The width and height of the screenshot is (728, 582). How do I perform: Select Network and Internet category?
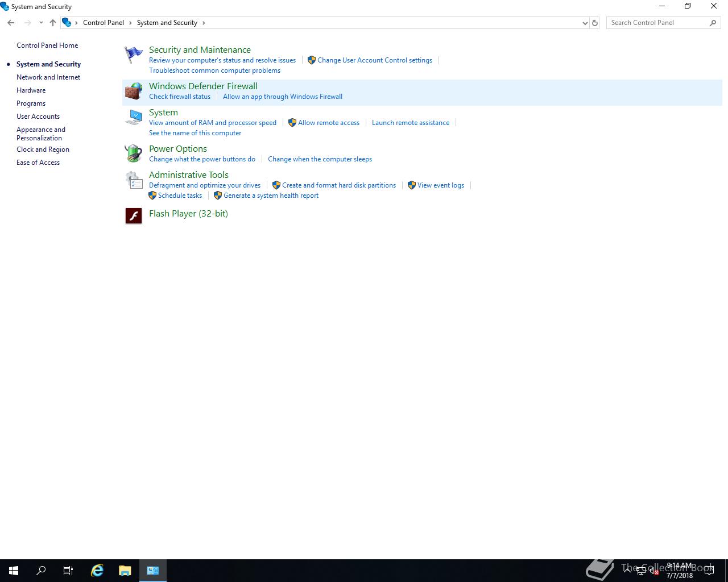[x=48, y=77]
